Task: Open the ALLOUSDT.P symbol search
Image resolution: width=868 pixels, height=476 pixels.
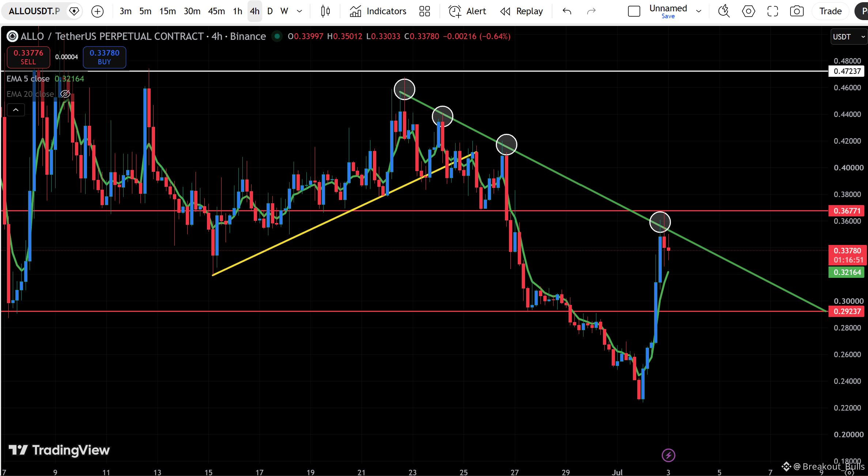Action: point(34,11)
